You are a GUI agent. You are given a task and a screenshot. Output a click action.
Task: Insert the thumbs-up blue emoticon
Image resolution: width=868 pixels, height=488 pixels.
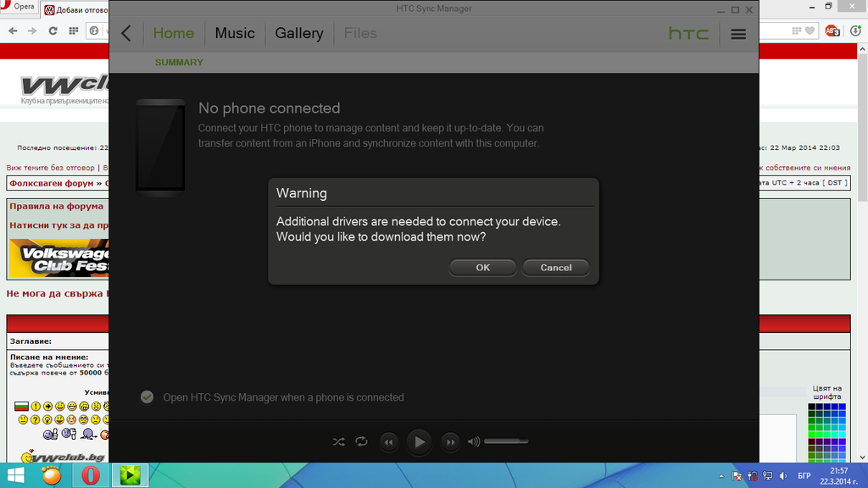click(50, 434)
